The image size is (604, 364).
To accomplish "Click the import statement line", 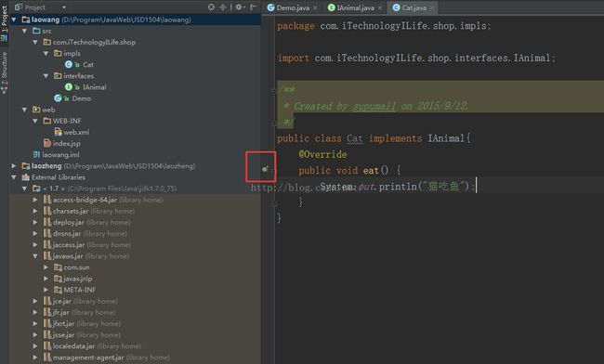I will [416, 58].
